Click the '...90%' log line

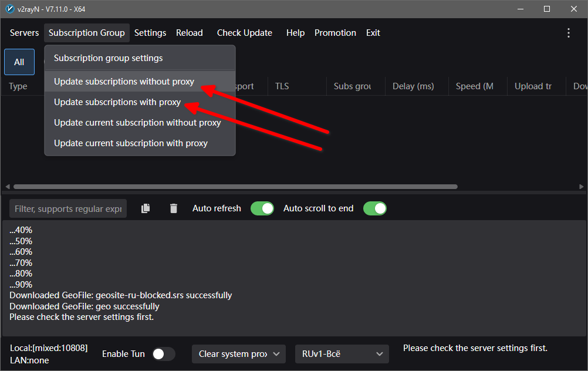coord(21,284)
